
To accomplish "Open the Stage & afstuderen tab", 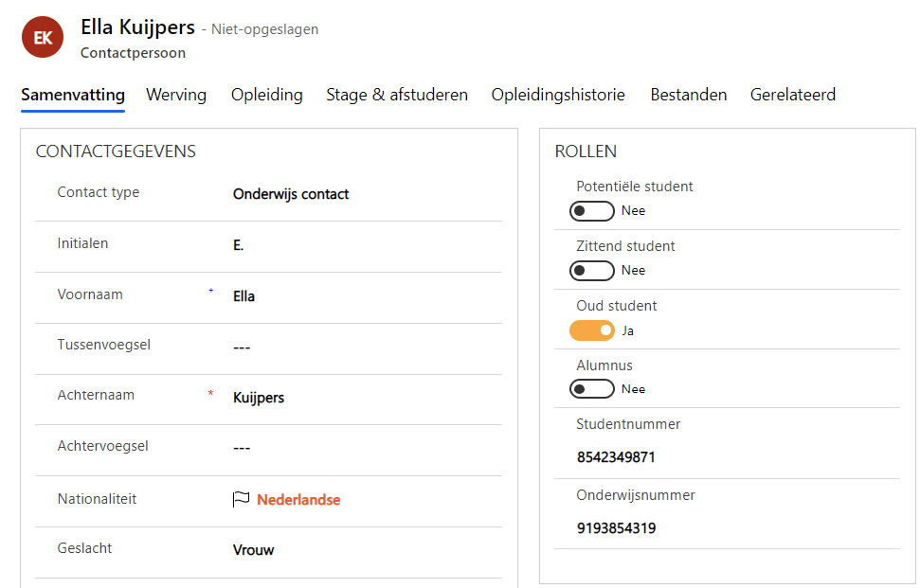I will [397, 95].
